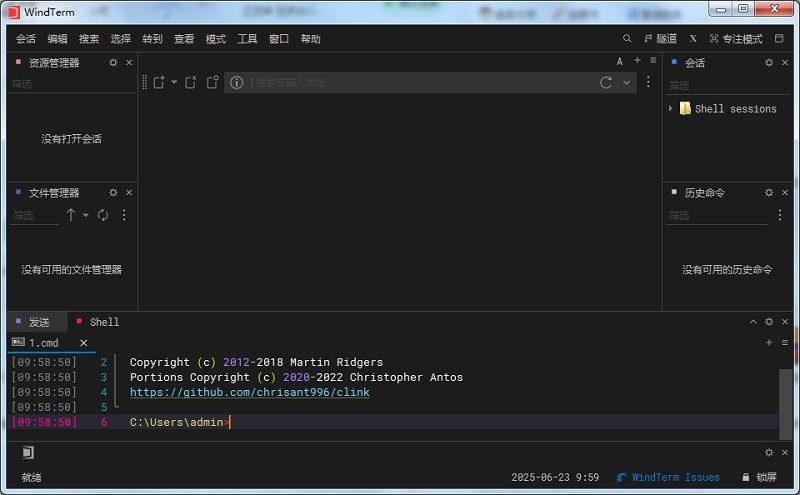The height and width of the screenshot is (495, 800).
Task: Click the up arrow in file manager
Action: pos(71,215)
